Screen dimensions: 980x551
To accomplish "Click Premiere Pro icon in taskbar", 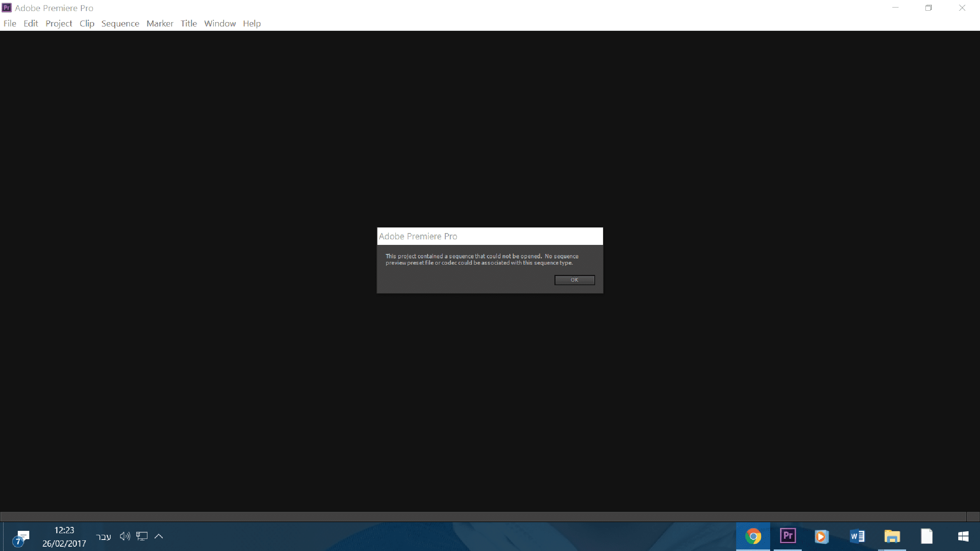I will tap(788, 536).
